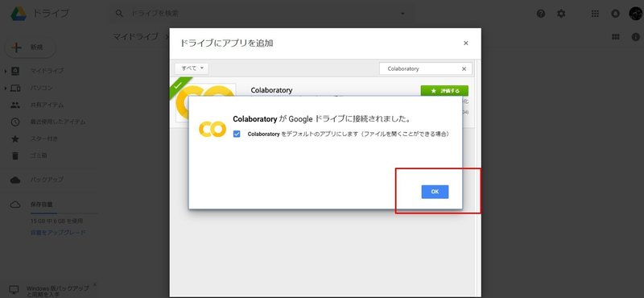Open the notifications bell
644x298 pixels.
point(615,14)
